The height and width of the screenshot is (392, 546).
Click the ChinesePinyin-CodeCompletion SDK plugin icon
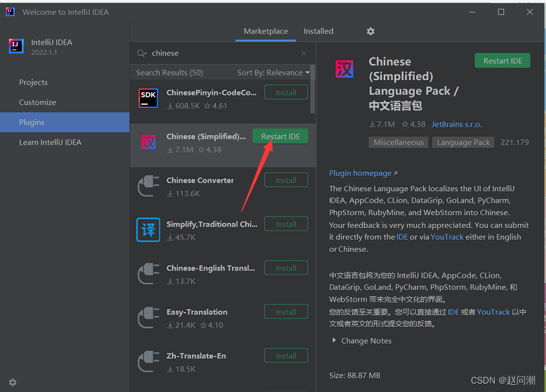pos(149,98)
